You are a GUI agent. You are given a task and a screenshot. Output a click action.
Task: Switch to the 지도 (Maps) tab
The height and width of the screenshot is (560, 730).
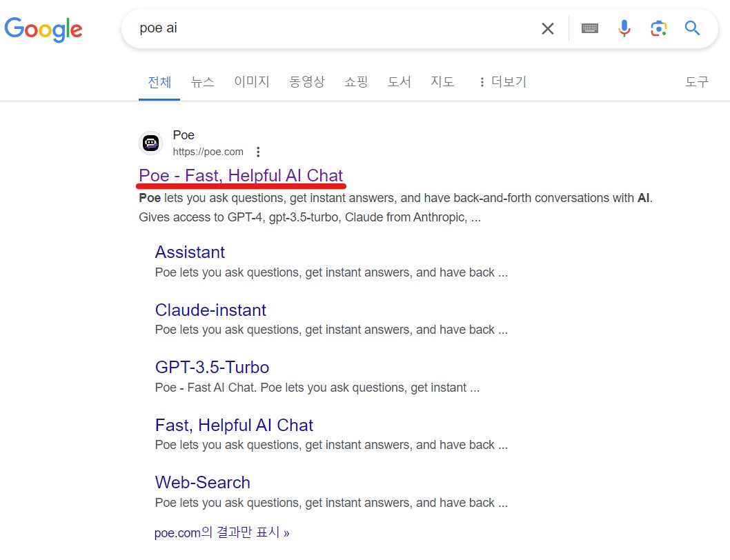pyautogui.click(x=442, y=82)
